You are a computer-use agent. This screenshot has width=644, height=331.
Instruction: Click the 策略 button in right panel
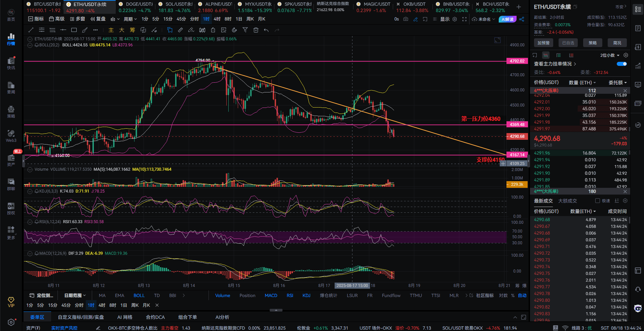(x=593, y=43)
